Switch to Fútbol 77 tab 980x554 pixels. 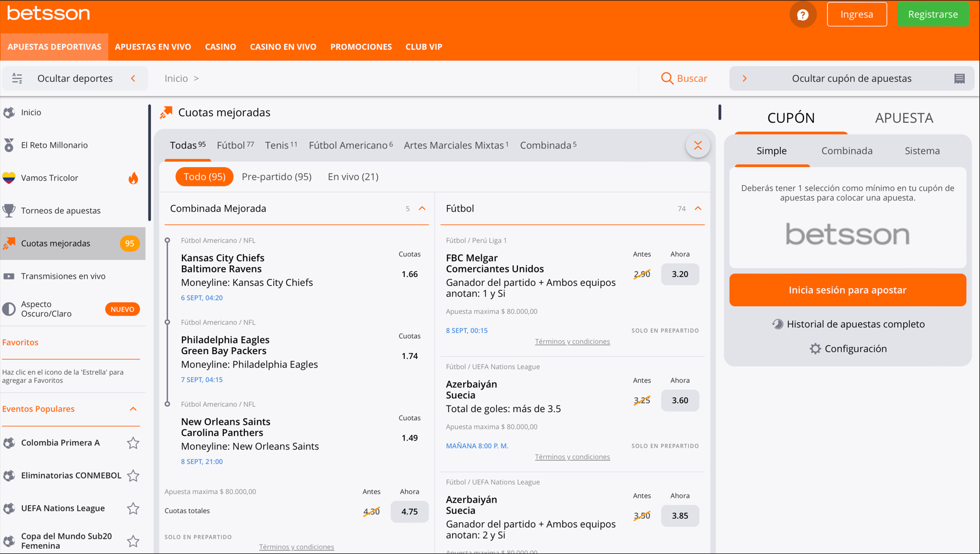[235, 145]
